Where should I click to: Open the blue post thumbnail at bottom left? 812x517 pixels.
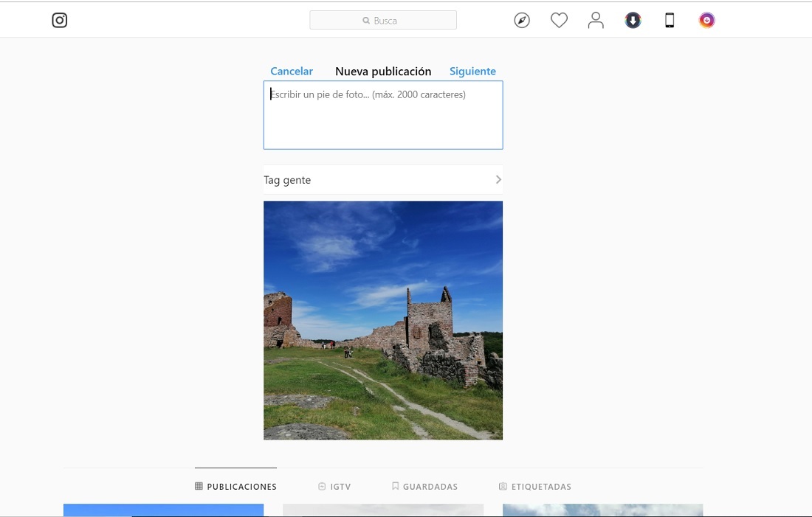163,510
